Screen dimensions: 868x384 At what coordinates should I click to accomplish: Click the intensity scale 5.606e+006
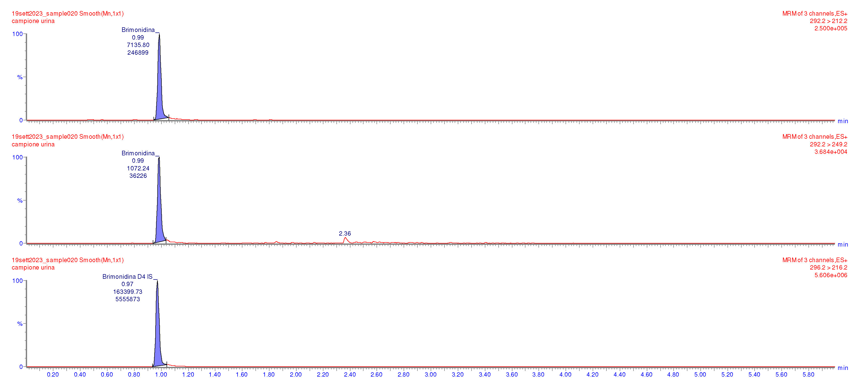[x=831, y=275]
